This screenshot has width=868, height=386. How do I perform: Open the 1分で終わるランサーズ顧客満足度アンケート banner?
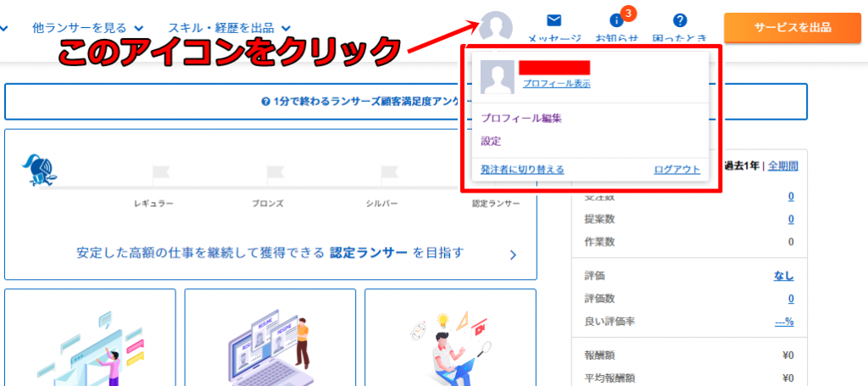pyautogui.click(x=406, y=101)
